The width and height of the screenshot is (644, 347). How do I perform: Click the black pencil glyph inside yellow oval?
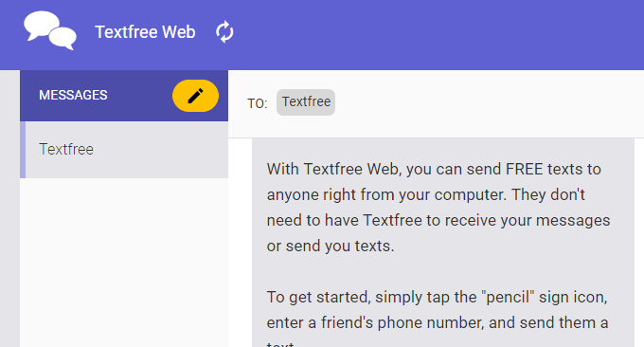pyautogui.click(x=195, y=96)
